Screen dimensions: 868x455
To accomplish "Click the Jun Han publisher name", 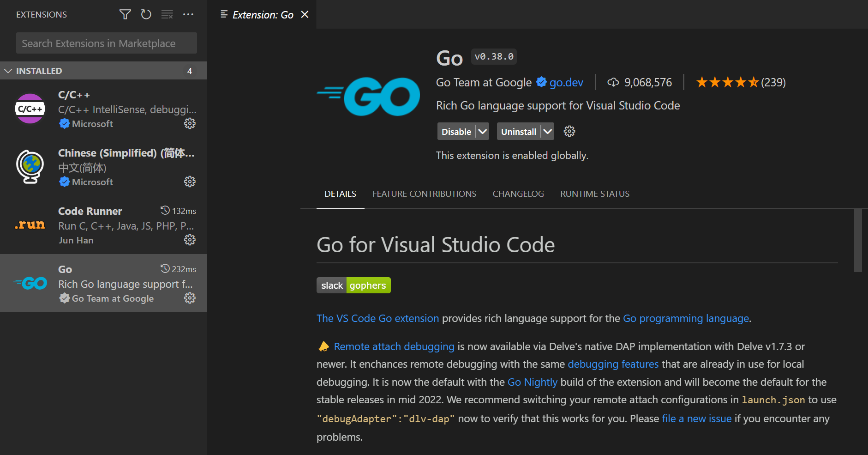I will click(76, 240).
